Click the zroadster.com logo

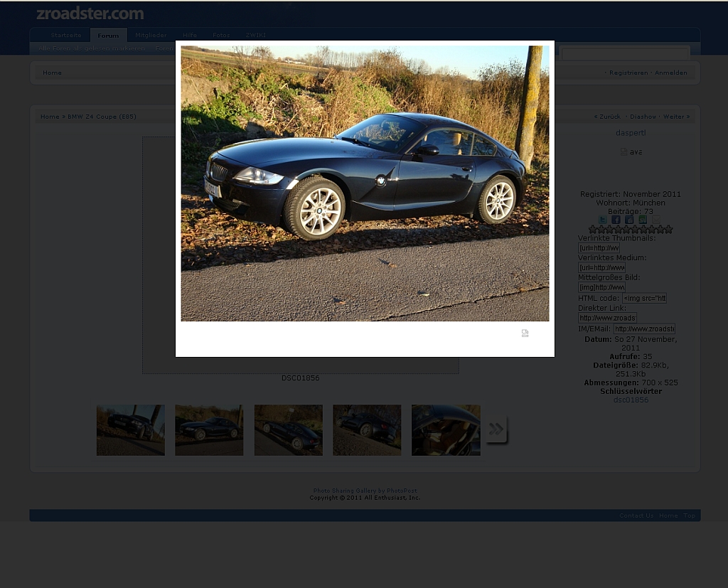click(90, 14)
